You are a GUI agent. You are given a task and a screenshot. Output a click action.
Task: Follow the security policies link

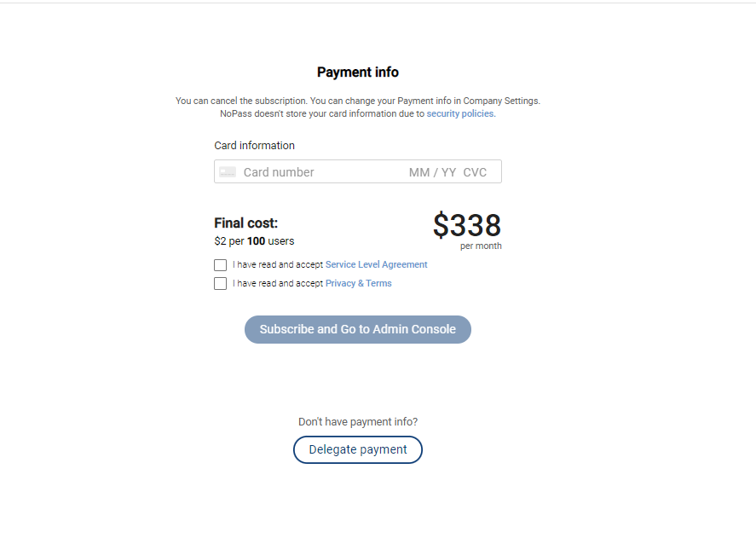coord(460,113)
